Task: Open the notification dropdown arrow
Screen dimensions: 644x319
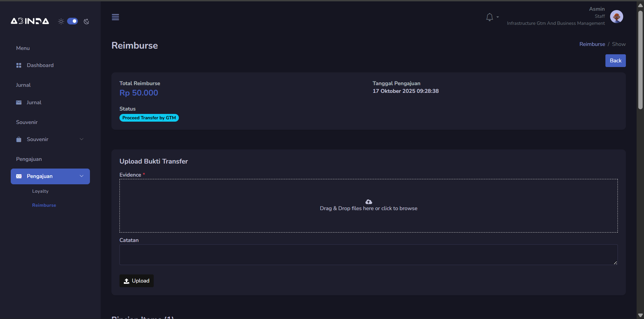Action: coord(498,17)
